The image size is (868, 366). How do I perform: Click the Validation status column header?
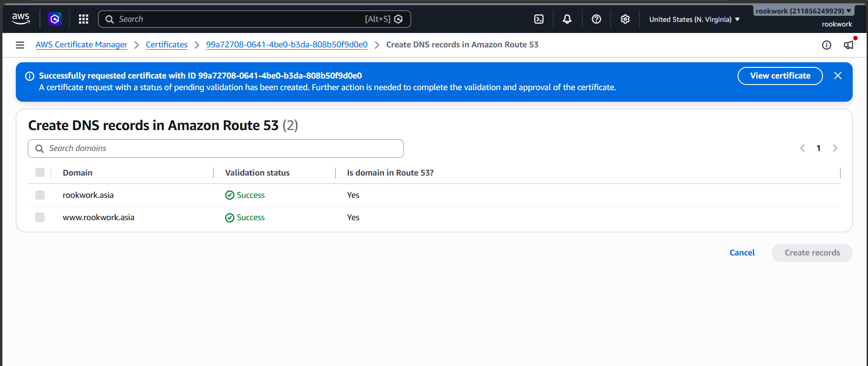[257, 173]
